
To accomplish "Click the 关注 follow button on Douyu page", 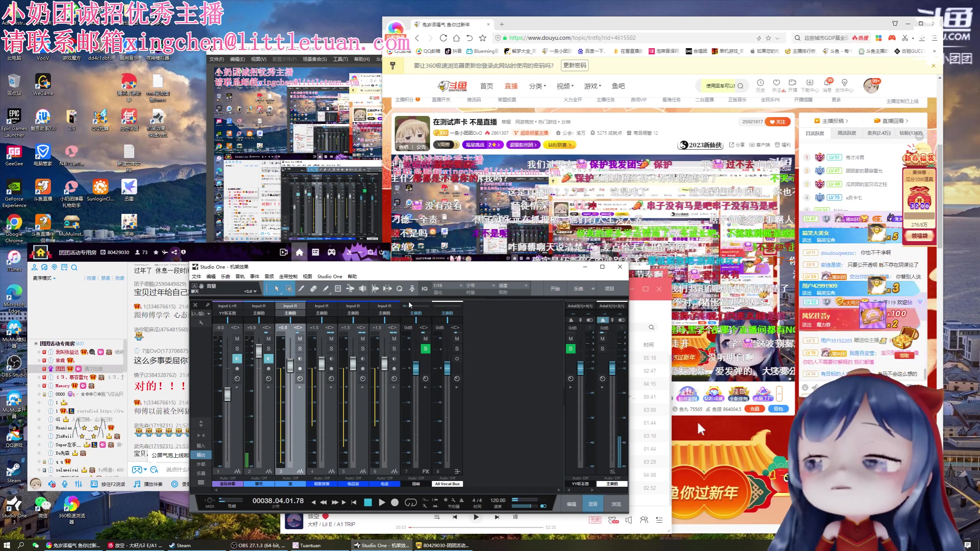I will point(778,122).
